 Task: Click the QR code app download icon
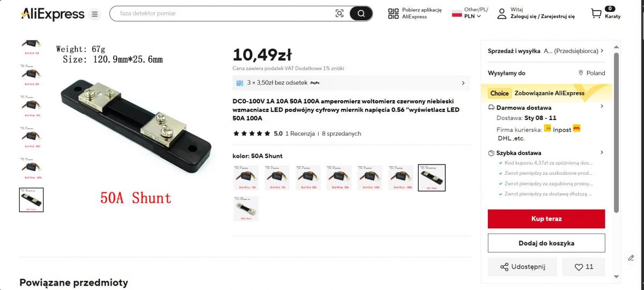click(x=393, y=13)
